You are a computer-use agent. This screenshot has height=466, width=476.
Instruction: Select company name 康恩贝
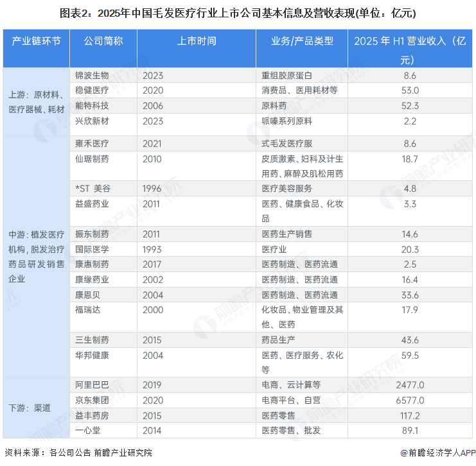pyautogui.click(x=88, y=295)
